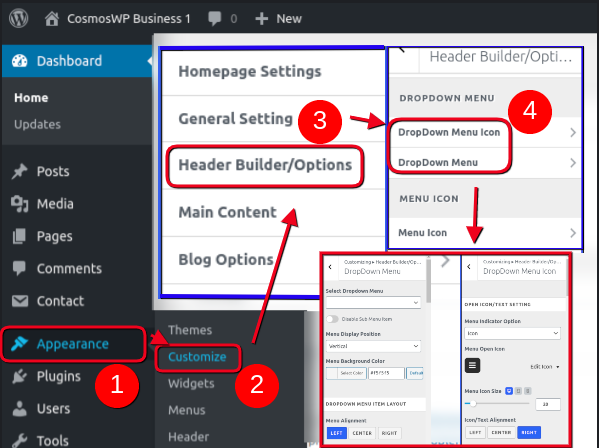Click the DropDown Menu panel scrollbar
Screen dimensions: 599x448
point(428,282)
